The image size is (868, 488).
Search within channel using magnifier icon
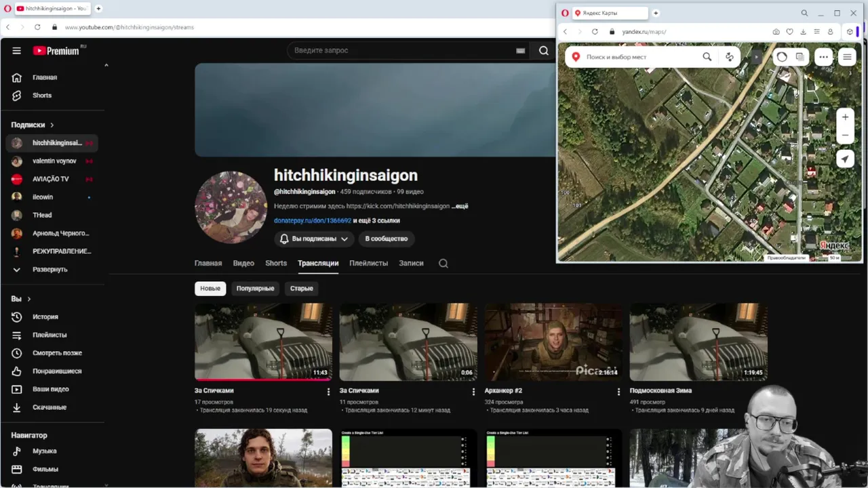pos(443,264)
